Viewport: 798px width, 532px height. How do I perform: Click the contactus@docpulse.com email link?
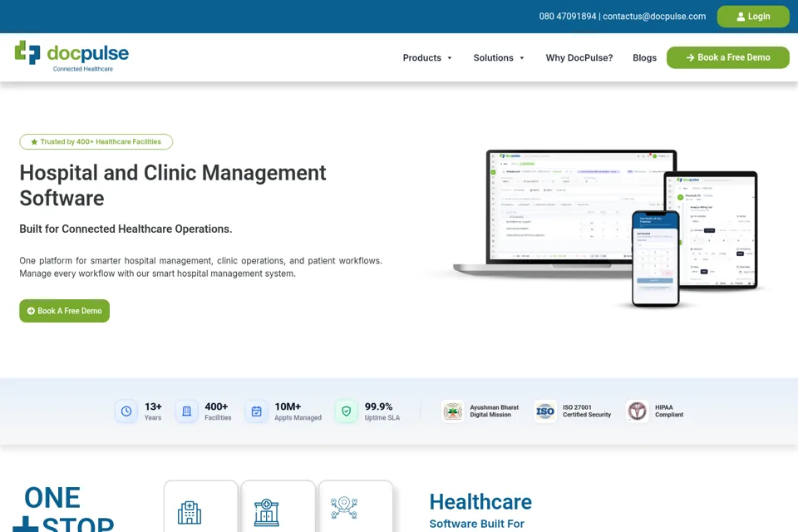click(x=654, y=17)
